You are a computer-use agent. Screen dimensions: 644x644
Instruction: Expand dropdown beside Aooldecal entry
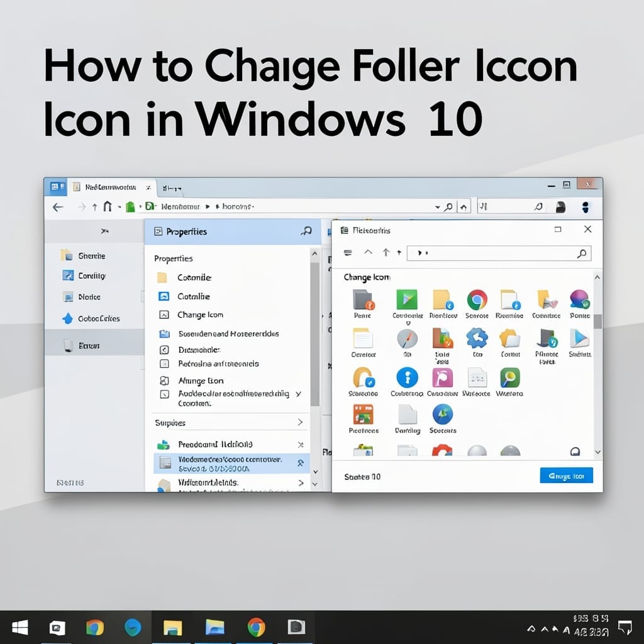click(x=299, y=394)
